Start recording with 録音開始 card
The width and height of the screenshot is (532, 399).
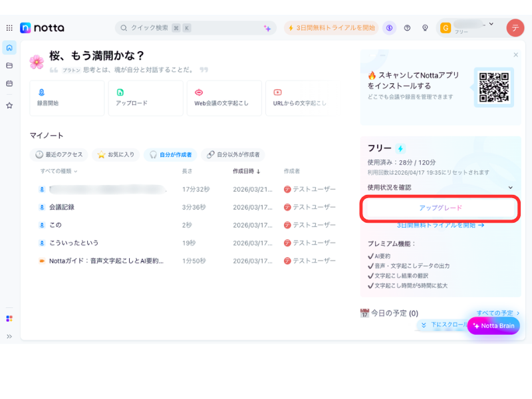[66, 98]
